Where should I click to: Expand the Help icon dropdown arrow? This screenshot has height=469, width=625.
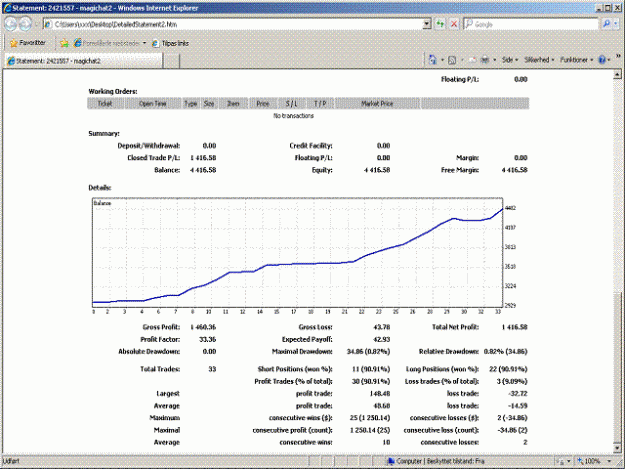[609, 60]
